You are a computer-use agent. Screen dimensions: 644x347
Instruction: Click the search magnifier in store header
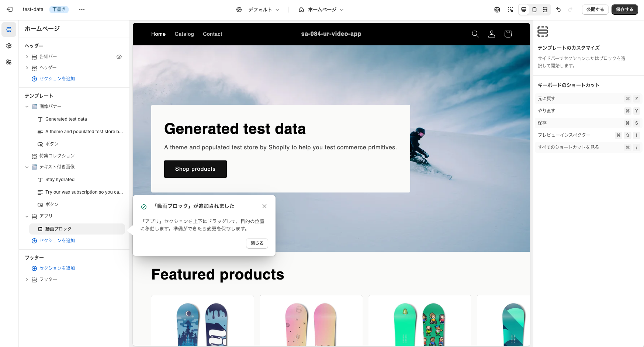point(475,34)
